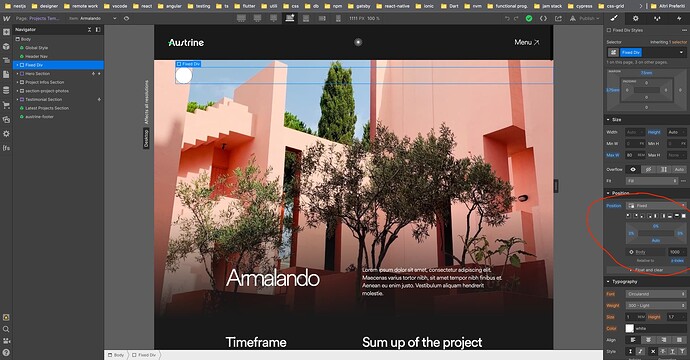Open the Symbols panel cube icon
This screenshot has height=360, width=690.
click(6, 46)
